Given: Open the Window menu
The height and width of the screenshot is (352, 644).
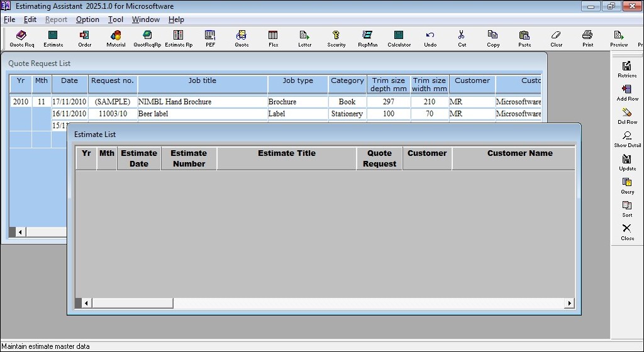Looking at the screenshot, I should coord(145,19).
